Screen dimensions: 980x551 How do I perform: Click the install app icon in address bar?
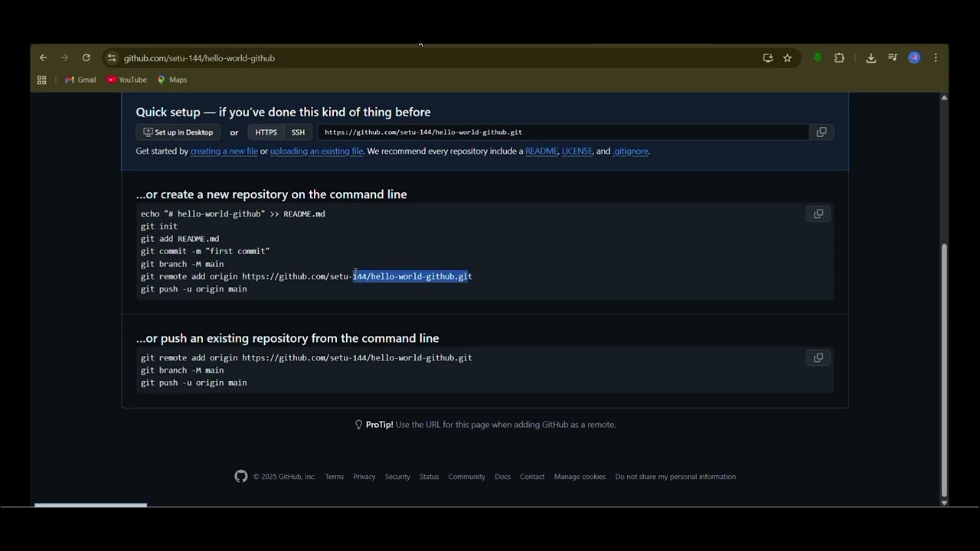pyautogui.click(x=768, y=58)
